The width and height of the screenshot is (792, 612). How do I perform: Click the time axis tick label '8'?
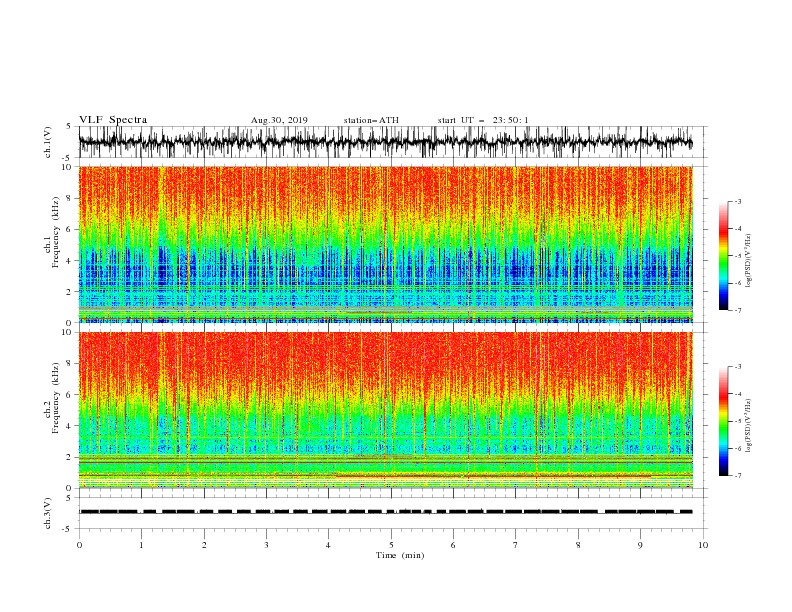point(578,545)
